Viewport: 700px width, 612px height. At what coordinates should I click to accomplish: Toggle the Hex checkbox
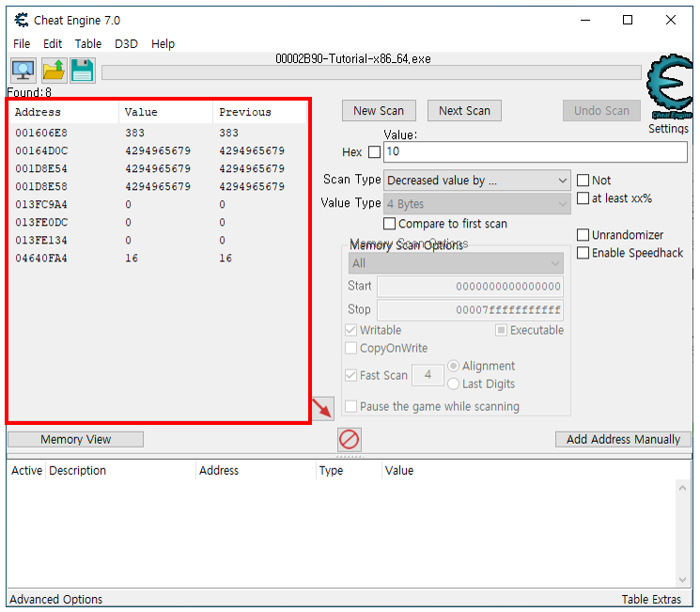pos(375,152)
